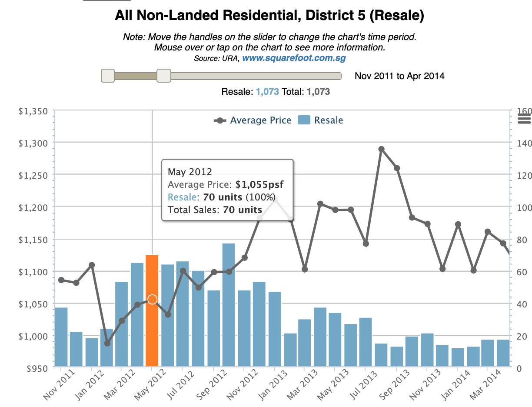
Task: Click the white-circled May 2012 price marker
Action: [152, 299]
